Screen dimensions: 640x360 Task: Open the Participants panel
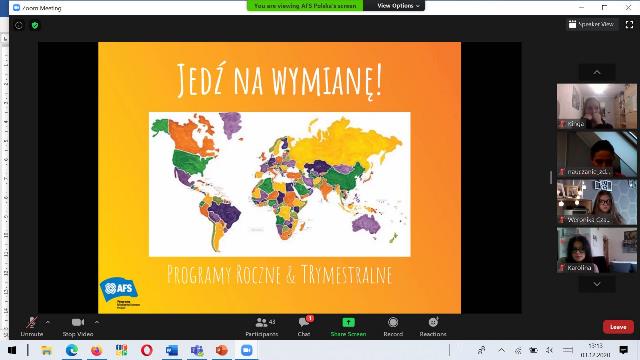(262, 327)
